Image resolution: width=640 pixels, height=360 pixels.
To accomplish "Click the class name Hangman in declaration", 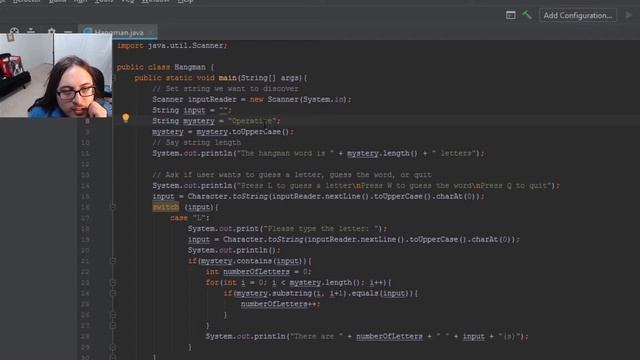I will (190, 67).
